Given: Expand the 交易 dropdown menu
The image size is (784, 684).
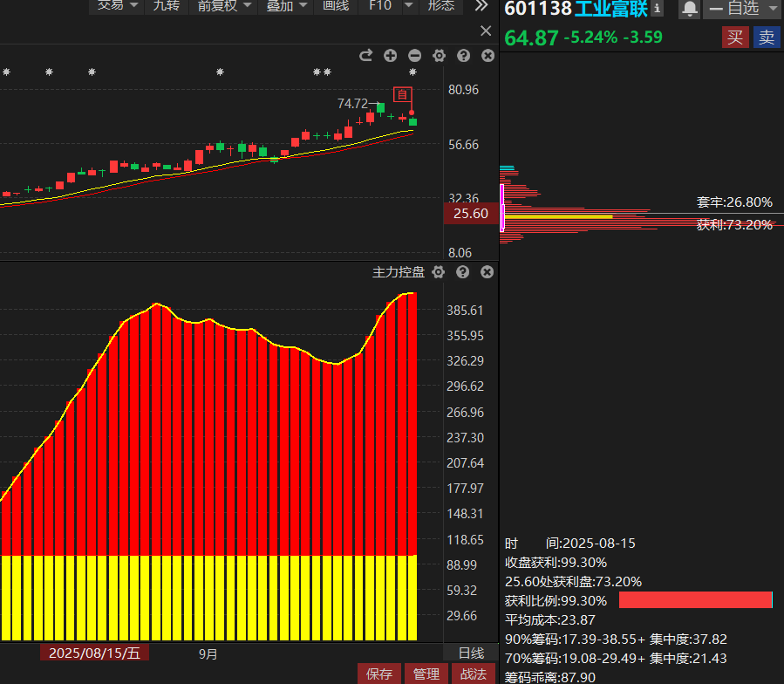Looking at the screenshot, I should click(118, 6).
